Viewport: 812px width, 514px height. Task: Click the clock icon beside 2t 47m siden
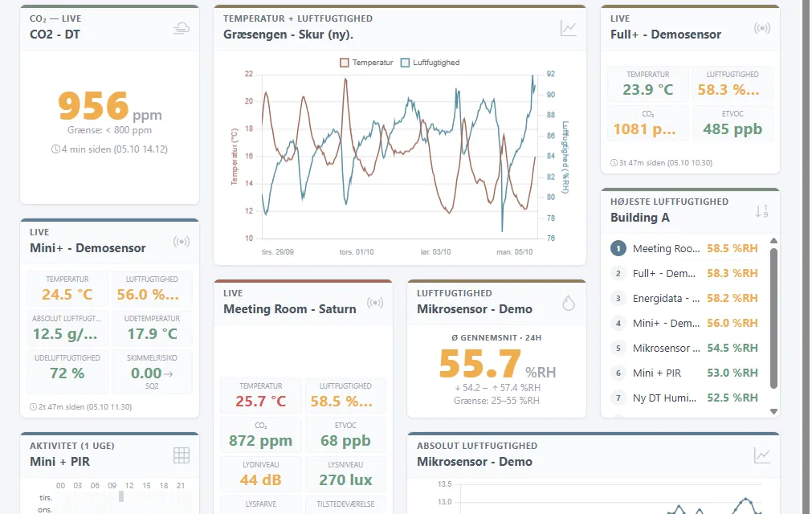coord(33,407)
